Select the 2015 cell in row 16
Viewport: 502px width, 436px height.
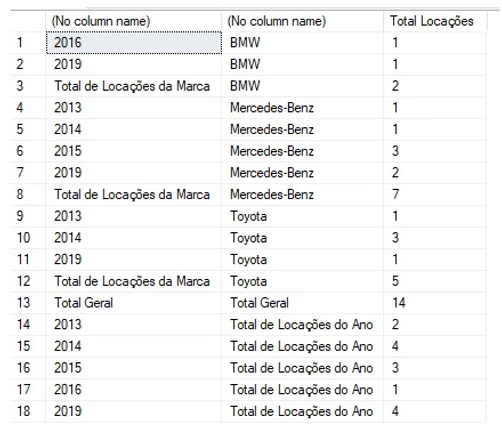[x=134, y=368]
